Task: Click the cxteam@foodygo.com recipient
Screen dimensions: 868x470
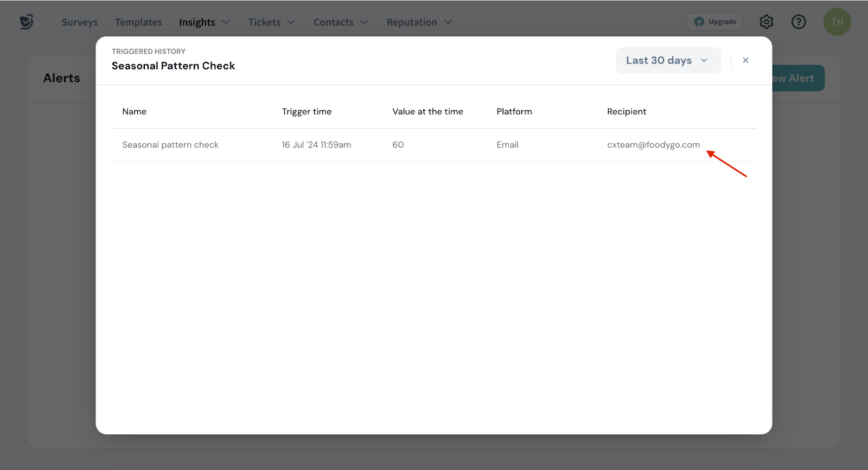Action: point(653,145)
